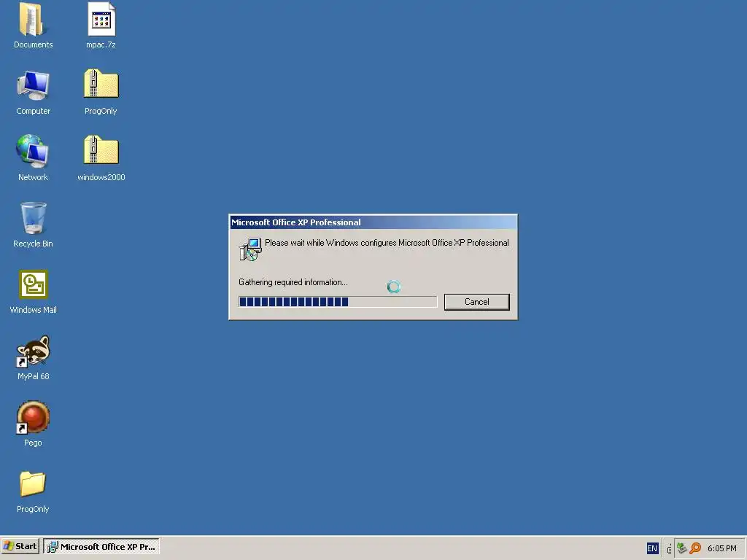Click the 'Gathering required information...' status text
Screen dimensions: 747x560
(293, 282)
